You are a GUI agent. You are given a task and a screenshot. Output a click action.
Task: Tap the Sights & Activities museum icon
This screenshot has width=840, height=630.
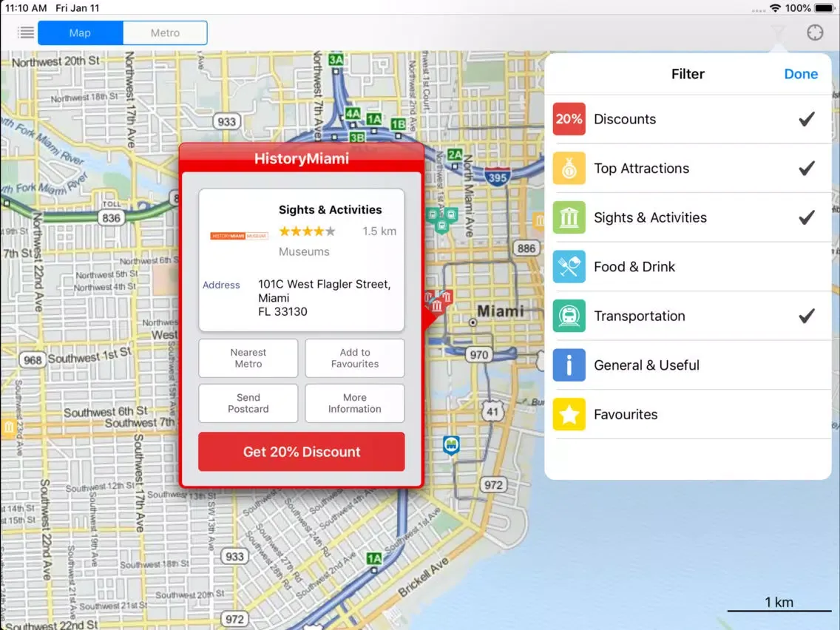coord(569,217)
